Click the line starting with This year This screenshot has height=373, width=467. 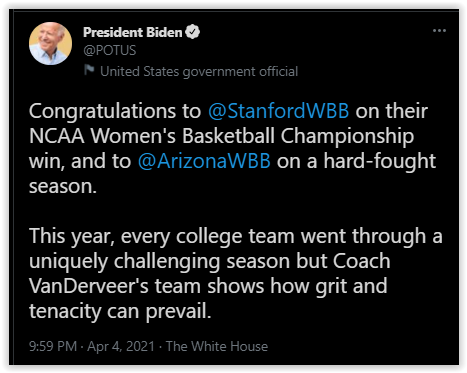click(x=236, y=237)
